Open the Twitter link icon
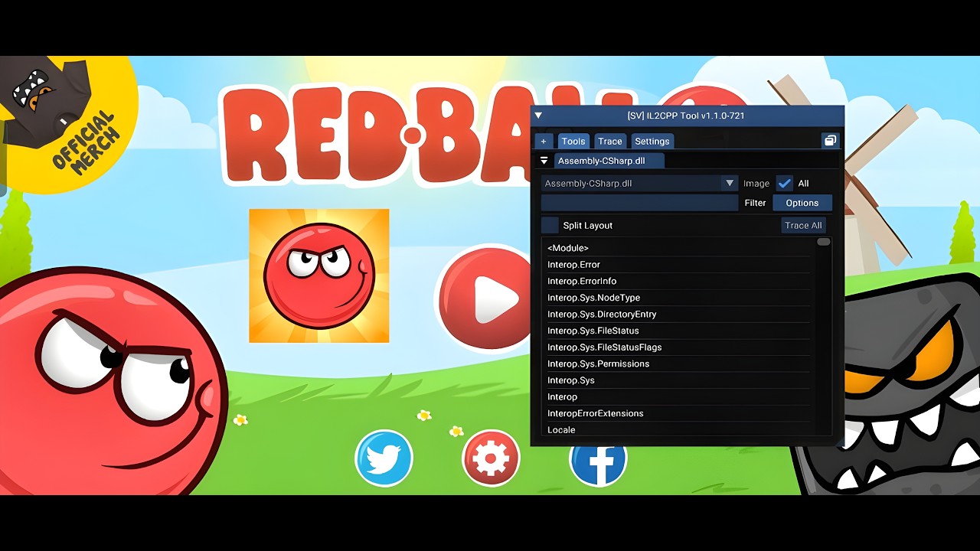This screenshot has width=980, height=551. coord(384,458)
